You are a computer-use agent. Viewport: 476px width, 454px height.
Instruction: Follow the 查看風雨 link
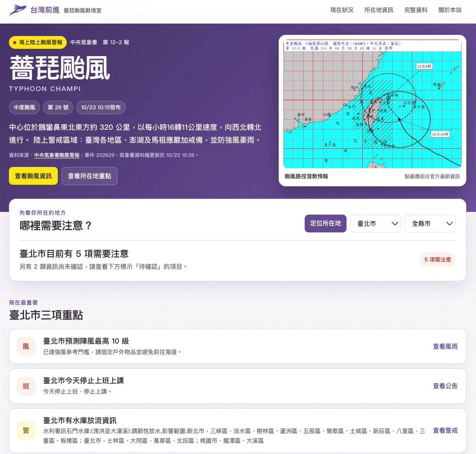click(445, 346)
